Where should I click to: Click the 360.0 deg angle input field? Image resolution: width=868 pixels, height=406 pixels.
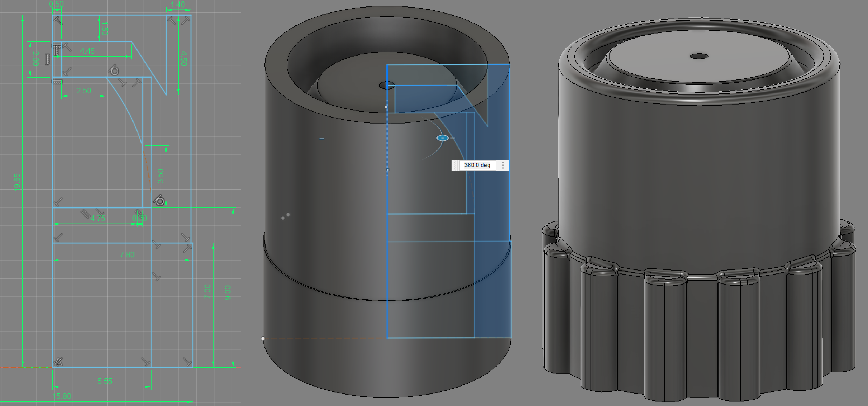click(477, 165)
